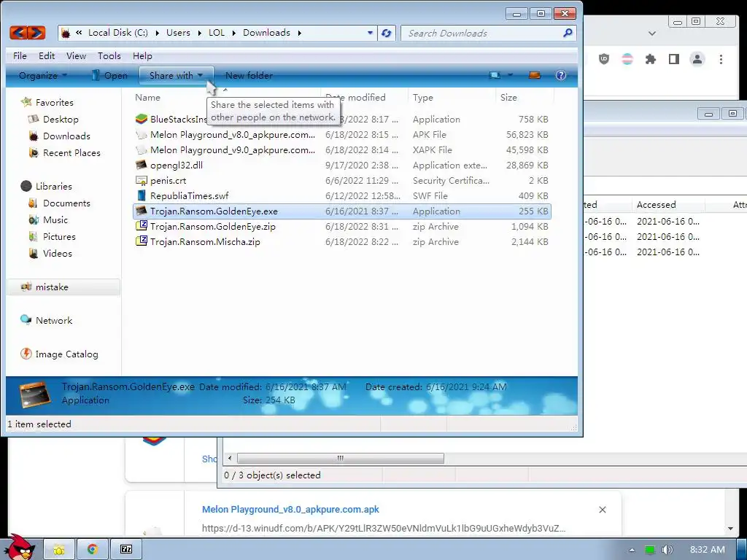Select Trojan.Ransom.Mischa.zip archive icon

click(x=141, y=241)
